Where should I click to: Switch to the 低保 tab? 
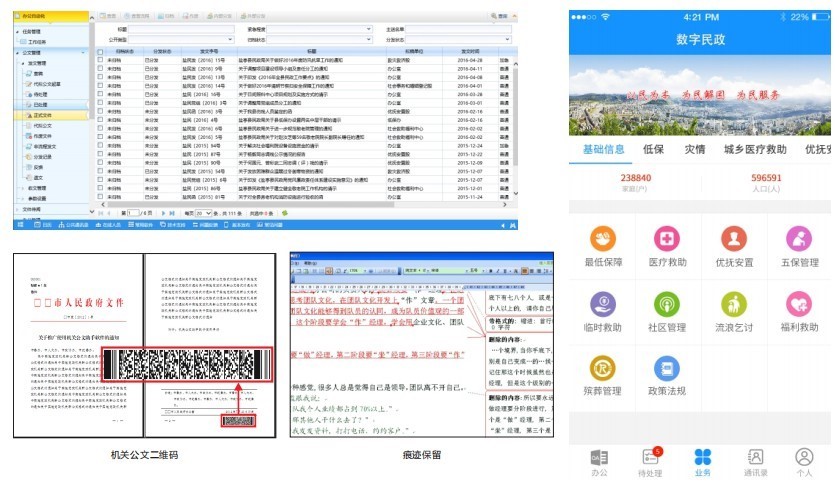click(653, 149)
